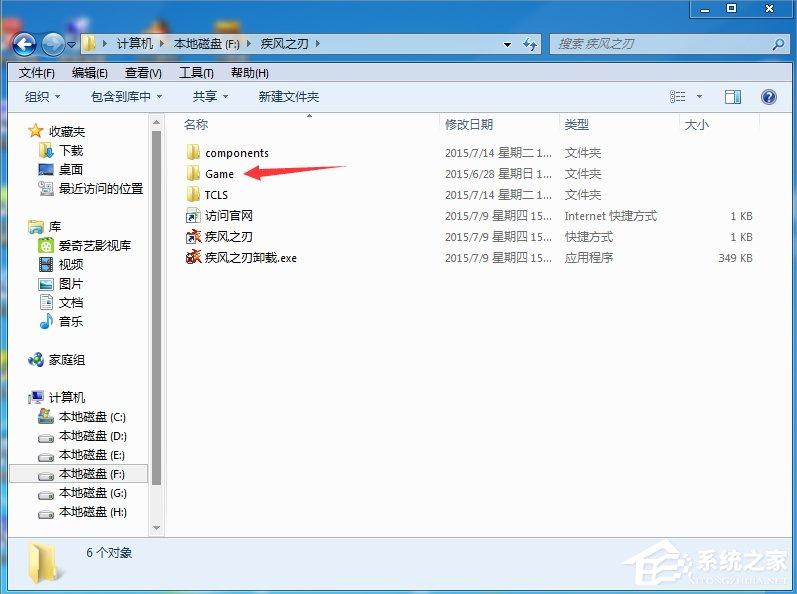
Task: Open the address bar previous locations dropdown
Action: (x=507, y=45)
